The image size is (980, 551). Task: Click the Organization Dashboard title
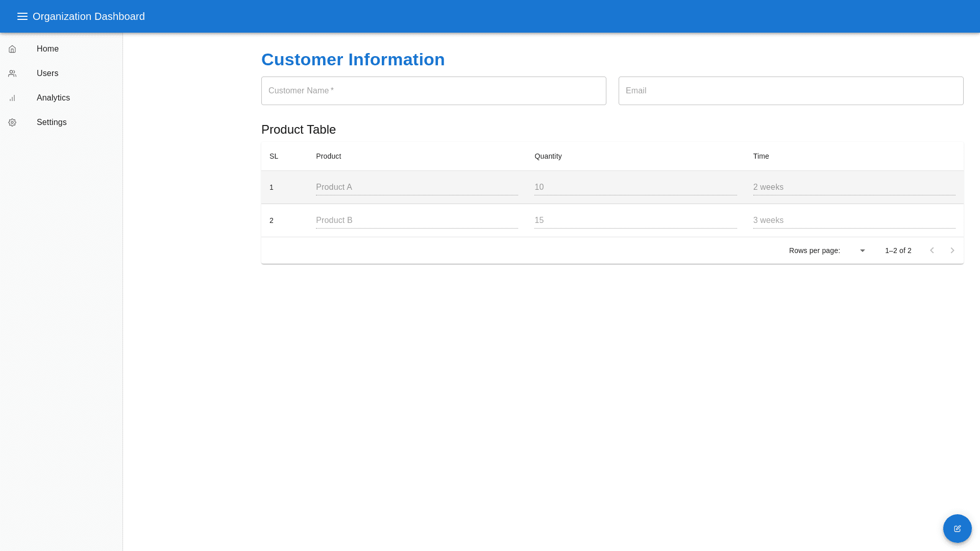click(x=89, y=16)
